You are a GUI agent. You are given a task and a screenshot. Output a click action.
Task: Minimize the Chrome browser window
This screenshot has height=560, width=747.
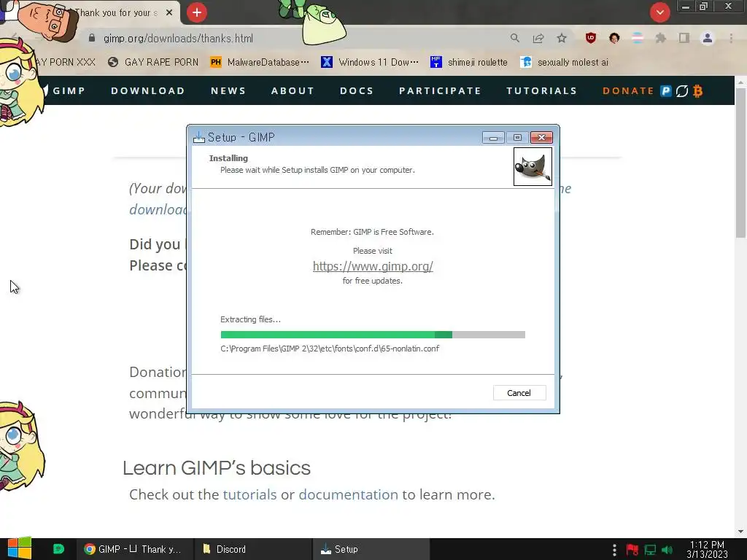(685, 7)
